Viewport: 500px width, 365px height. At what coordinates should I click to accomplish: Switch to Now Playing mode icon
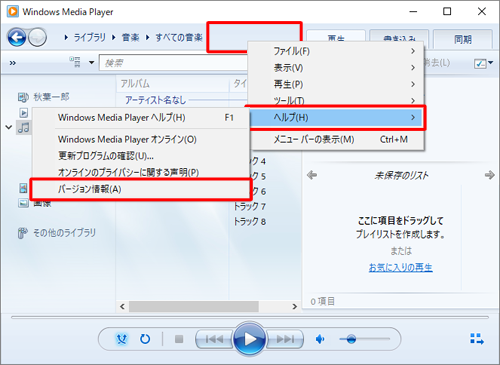pyautogui.click(x=477, y=339)
